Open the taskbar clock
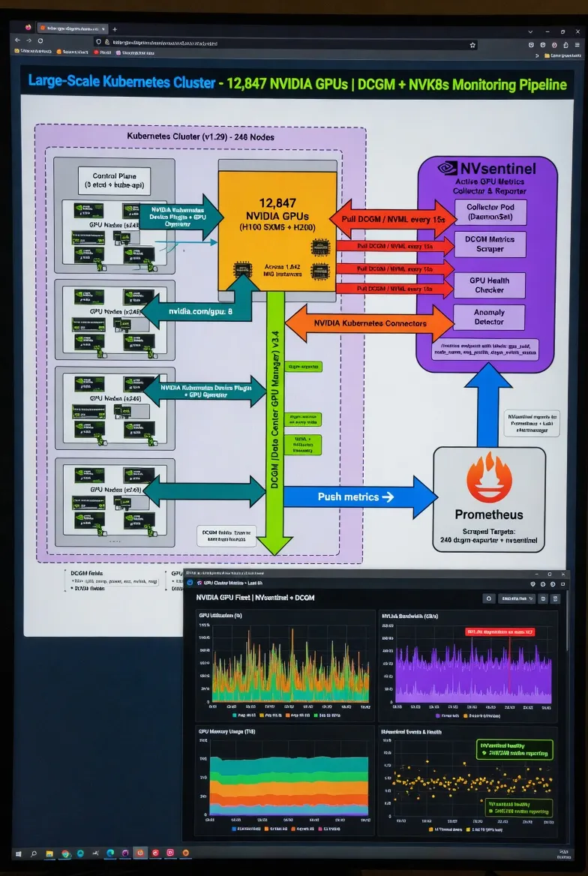 [x=562, y=855]
